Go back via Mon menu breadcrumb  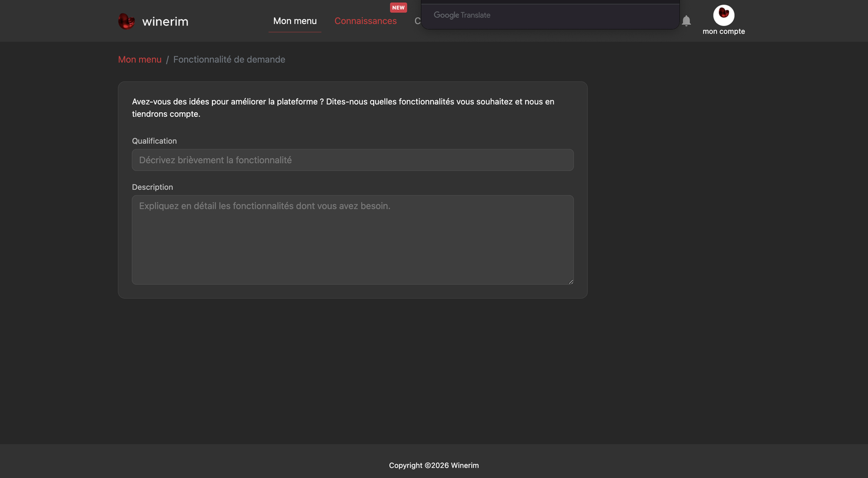(140, 60)
